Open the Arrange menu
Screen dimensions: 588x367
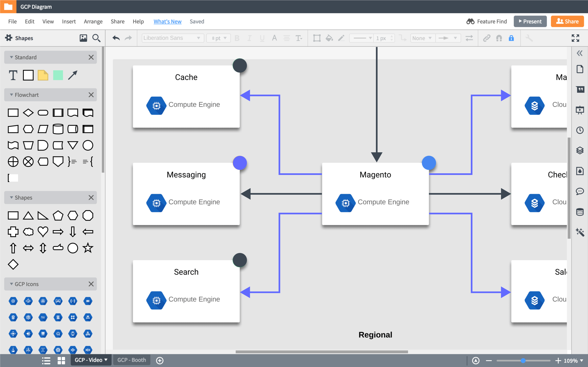93,21
